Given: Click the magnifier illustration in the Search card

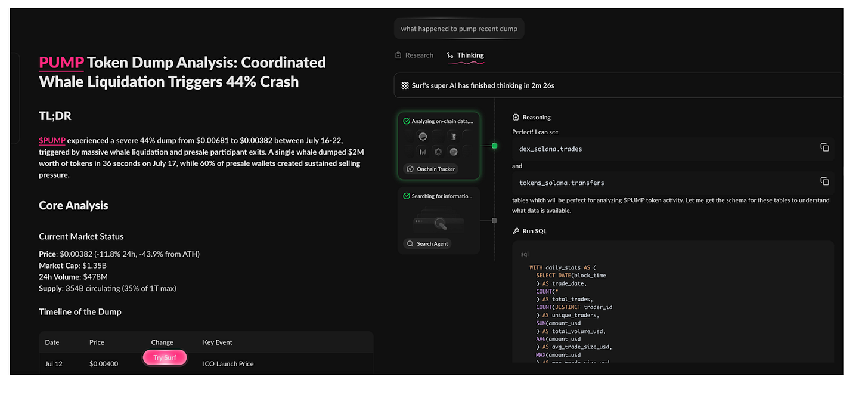Looking at the screenshot, I should (440, 224).
